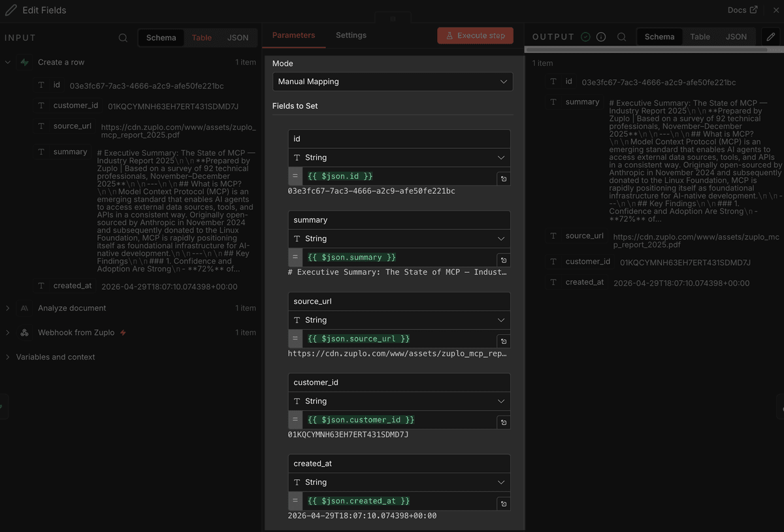Open expression editor for source_url value

click(x=503, y=341)
